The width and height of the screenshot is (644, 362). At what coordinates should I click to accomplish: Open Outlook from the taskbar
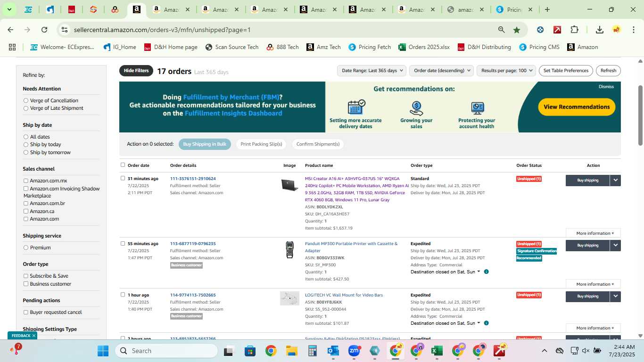[x=333, y=351]
